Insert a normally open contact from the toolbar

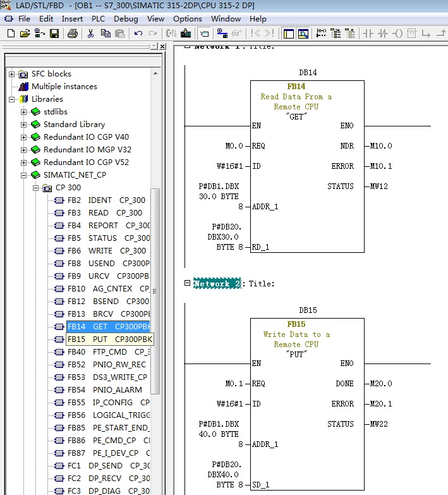coord(368,33)
